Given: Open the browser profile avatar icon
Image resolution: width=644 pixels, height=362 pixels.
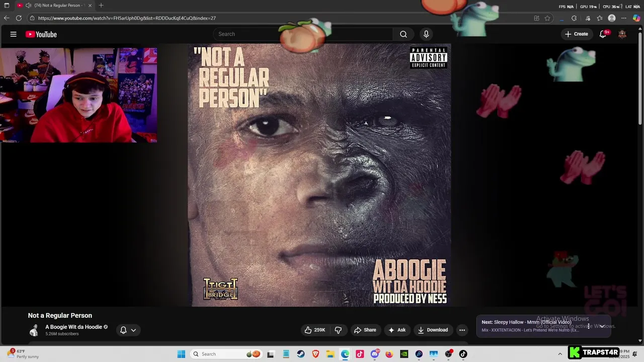Looking at the screenshot, I should (612, 18).
